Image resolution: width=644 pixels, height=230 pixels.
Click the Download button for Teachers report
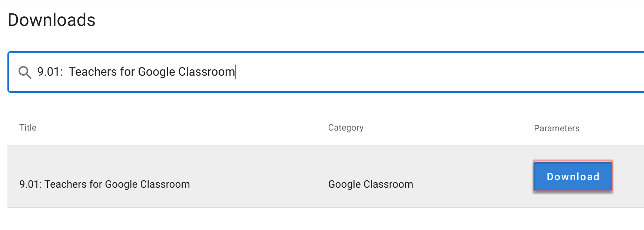[572, 176]
